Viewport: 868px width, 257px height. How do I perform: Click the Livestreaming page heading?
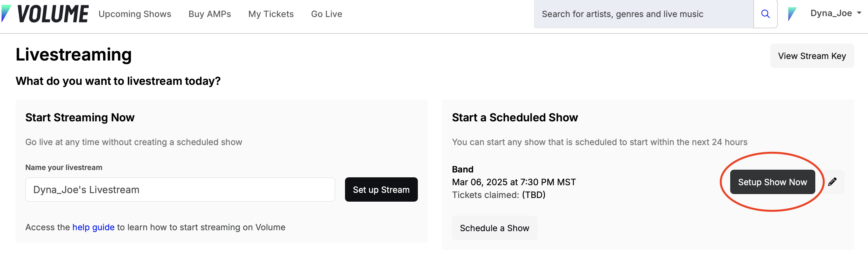click(x=73, y=54)
